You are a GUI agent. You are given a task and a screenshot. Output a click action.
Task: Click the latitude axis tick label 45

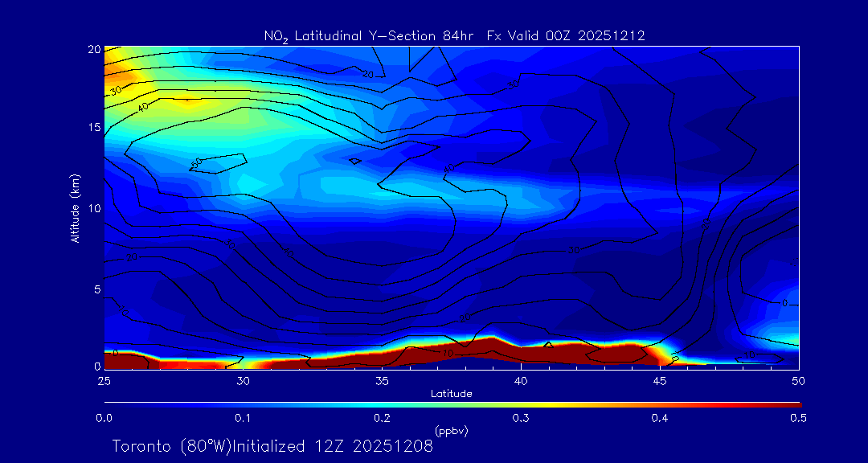pos(660,381)
